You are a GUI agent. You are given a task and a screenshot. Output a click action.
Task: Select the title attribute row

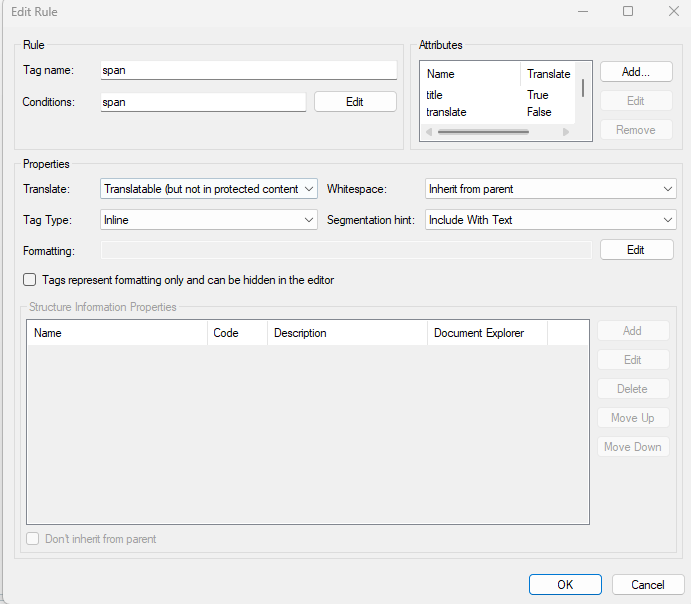498,95
